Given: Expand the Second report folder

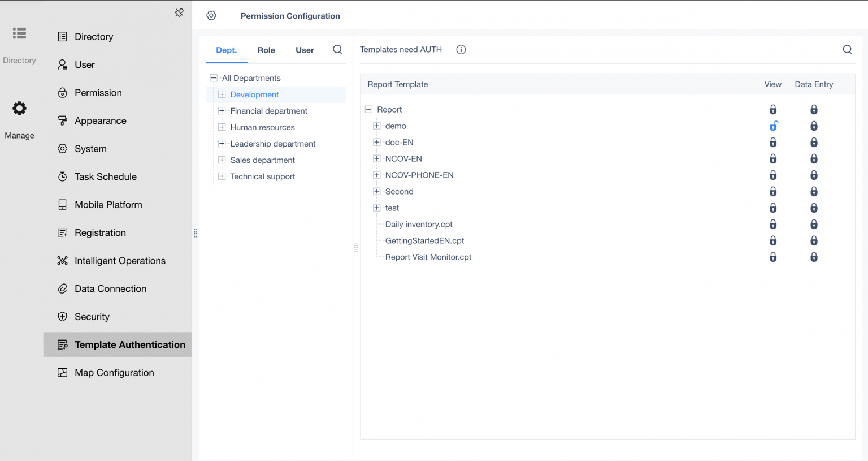Looking at the screenshot, I should [x=376, y=191].
